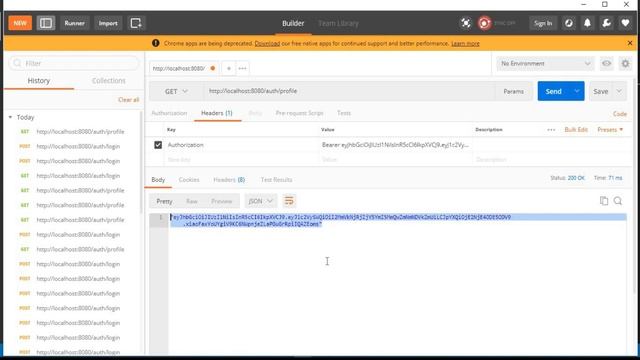Click the Clear all history link
Screen dimensions: 640x360
[129, 100]
